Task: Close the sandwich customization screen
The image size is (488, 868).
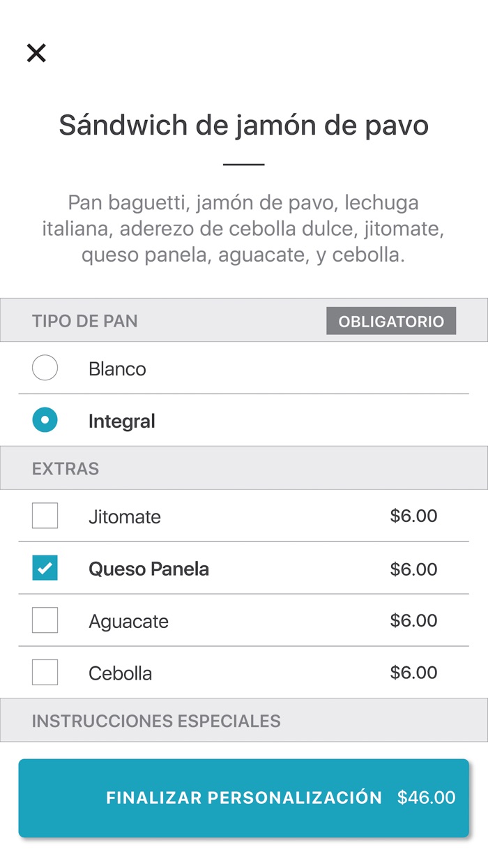Action: [x=36, y=53]
